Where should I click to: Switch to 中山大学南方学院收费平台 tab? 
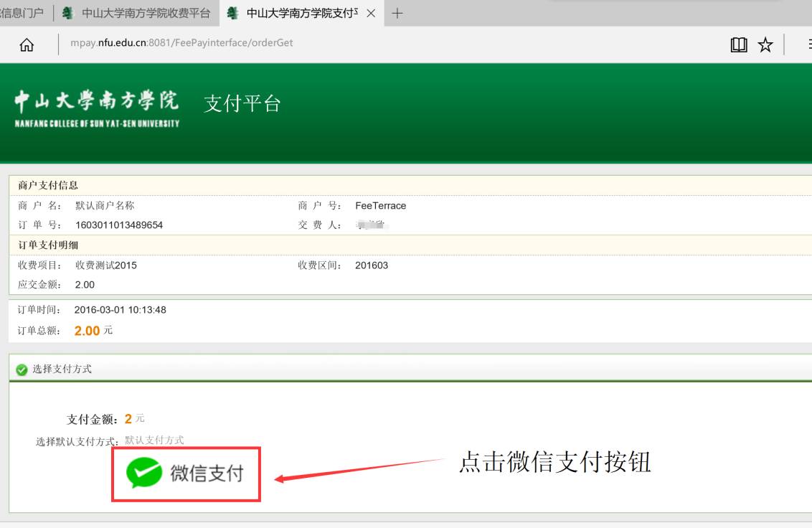click(137, 13)
